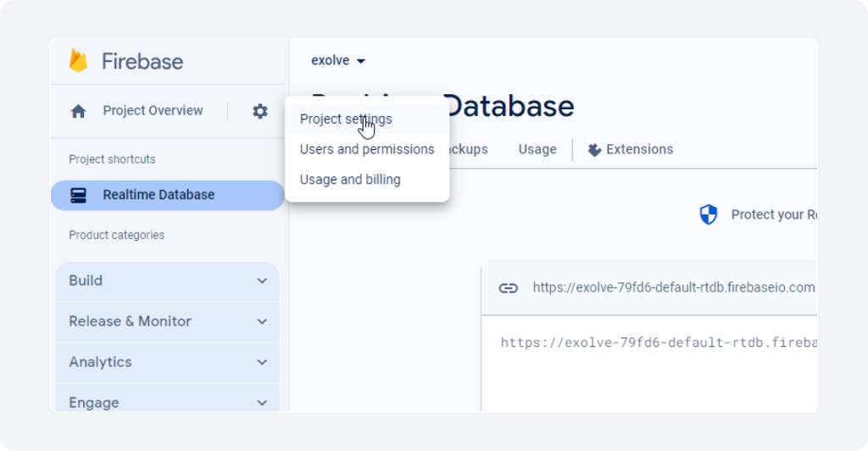This screenshot has height=451, width=868.
Task: Expand the Release & Monitor category
Action: point(167,321)
